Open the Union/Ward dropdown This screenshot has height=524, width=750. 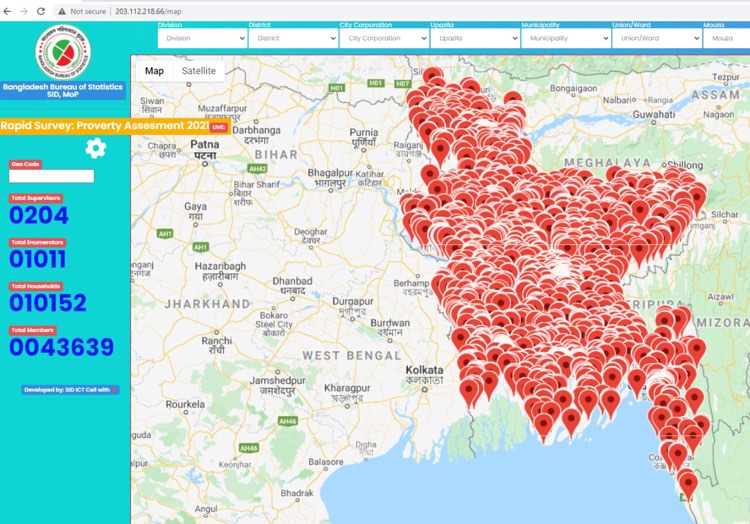tap(657, 38)
